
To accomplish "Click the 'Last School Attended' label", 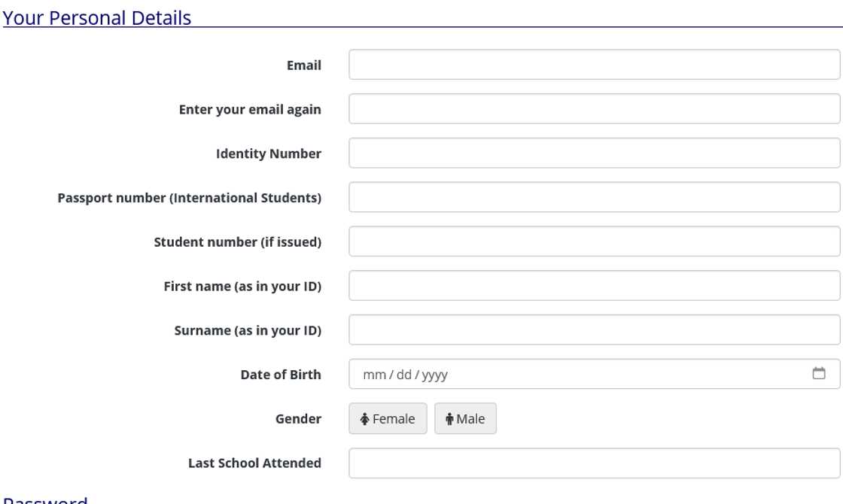I will click(x=254, y=463).
